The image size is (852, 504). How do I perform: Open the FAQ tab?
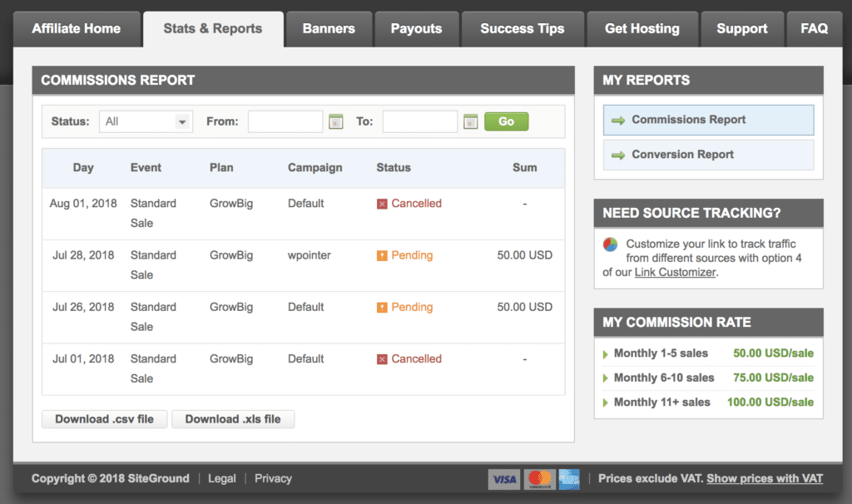814,29
